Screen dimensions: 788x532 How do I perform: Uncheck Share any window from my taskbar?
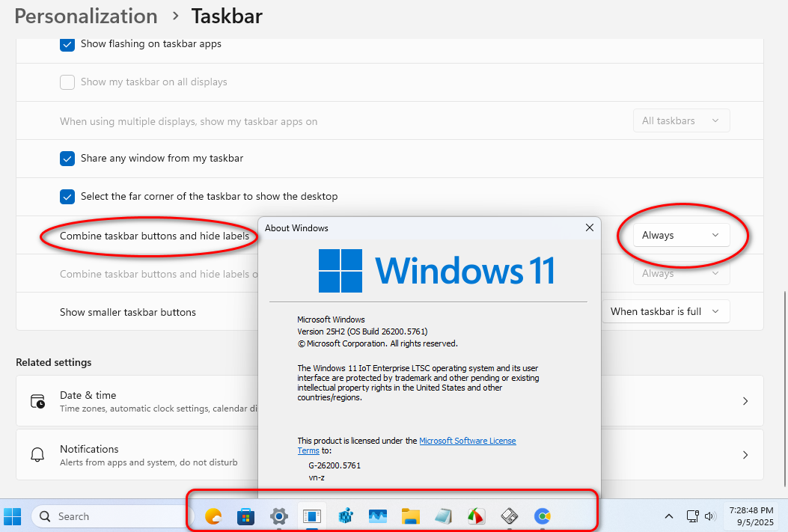(67, 158)
